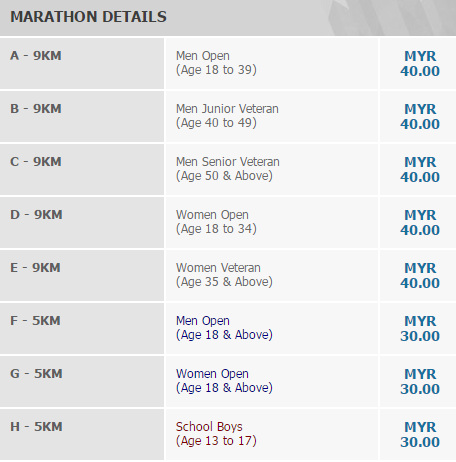456x462 pixels.
Task: Open the Women Open (Age 18 & Above) link
Action: pyautogui.click(x=224, y=381)
